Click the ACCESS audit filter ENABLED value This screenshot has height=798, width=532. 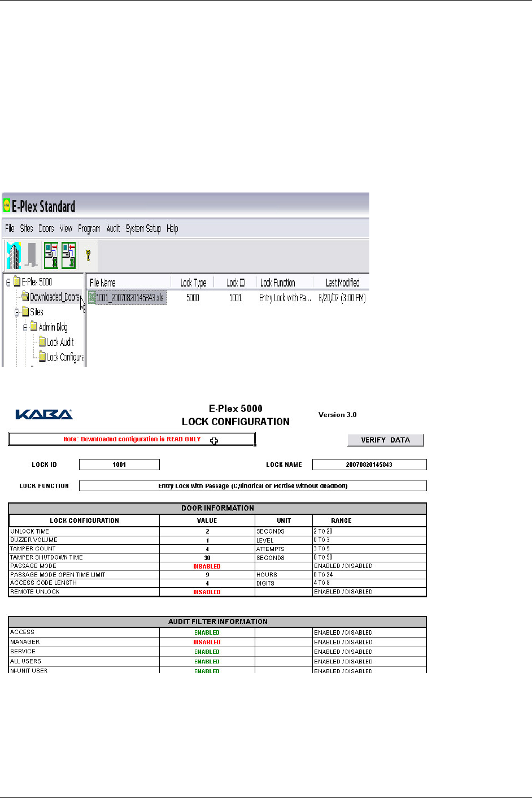pos(207,632)
